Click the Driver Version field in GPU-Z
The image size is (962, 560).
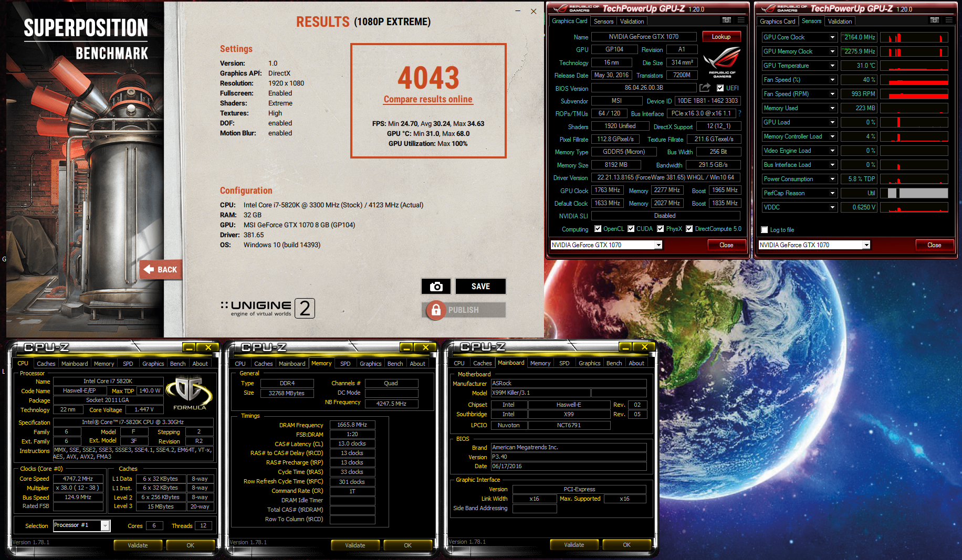click(666, 177)
